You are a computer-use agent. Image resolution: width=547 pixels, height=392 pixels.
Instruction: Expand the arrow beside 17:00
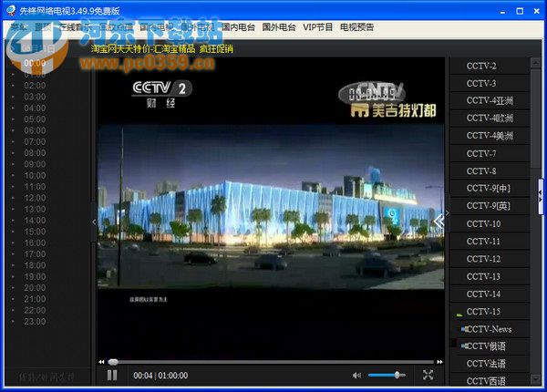(14, 254)
